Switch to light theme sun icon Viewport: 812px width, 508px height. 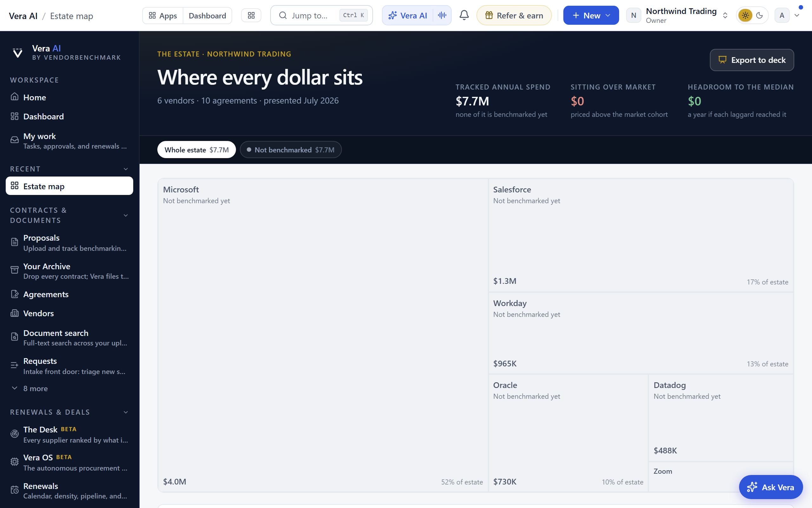[x=745, y=15]
